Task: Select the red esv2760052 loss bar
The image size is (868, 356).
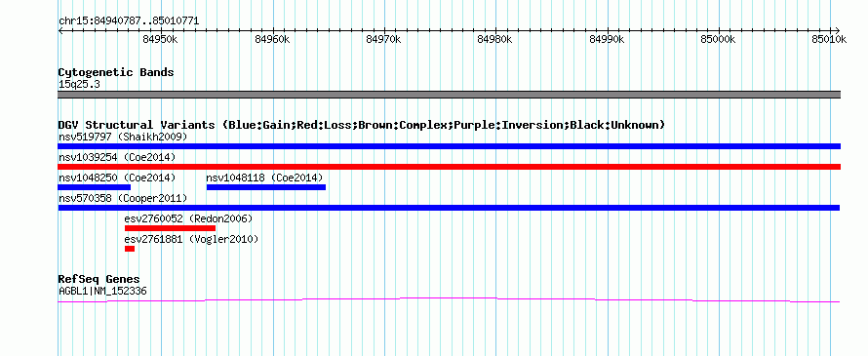Action: (x=170, y=228)
